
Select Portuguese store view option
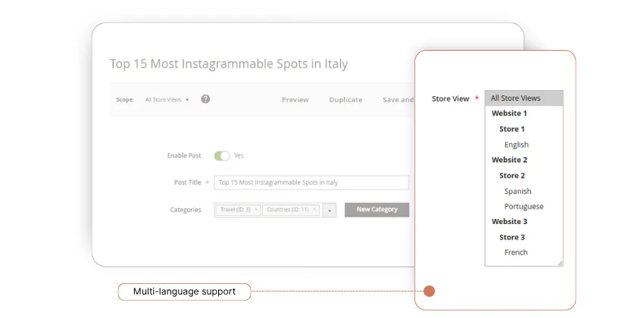(524, 207)
